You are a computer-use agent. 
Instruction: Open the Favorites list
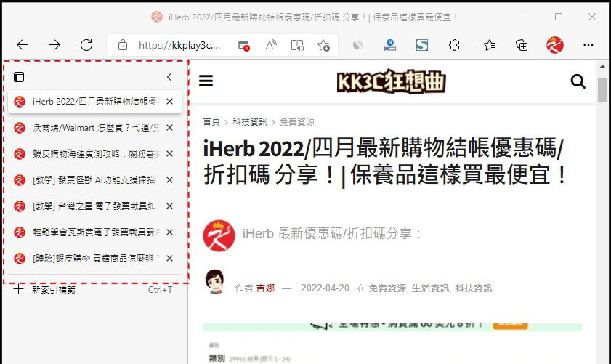pyautogui.click(x=490, y=45)
